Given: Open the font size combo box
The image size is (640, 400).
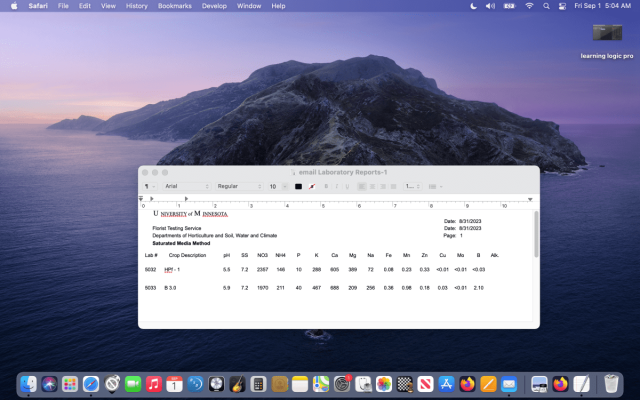Looking at the screenshot, I should 278,187.
